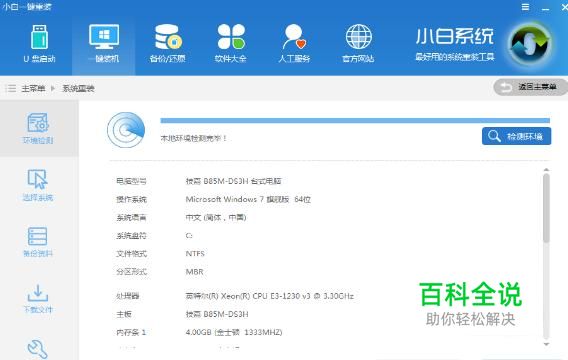Click the 4.00GB memory stick value
This screenshot has height=360, width=568.
click(234, 332)
